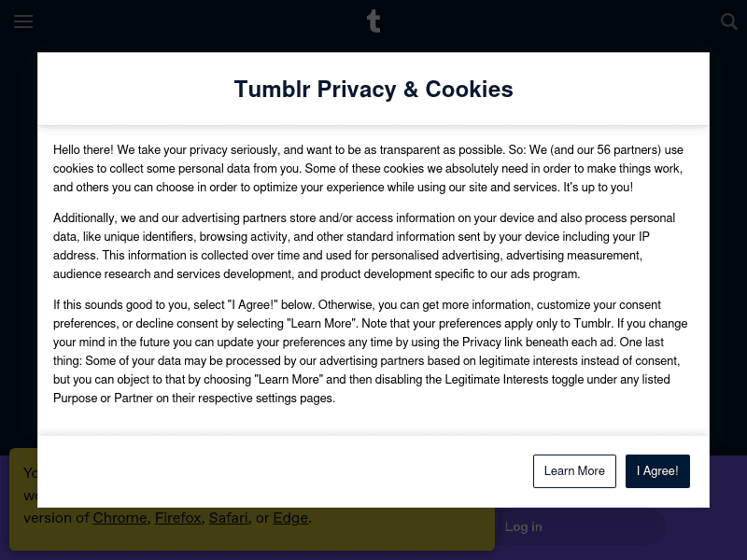Click the "Learn More" button
Screen dimensions: 747x560
coord(574,471)
